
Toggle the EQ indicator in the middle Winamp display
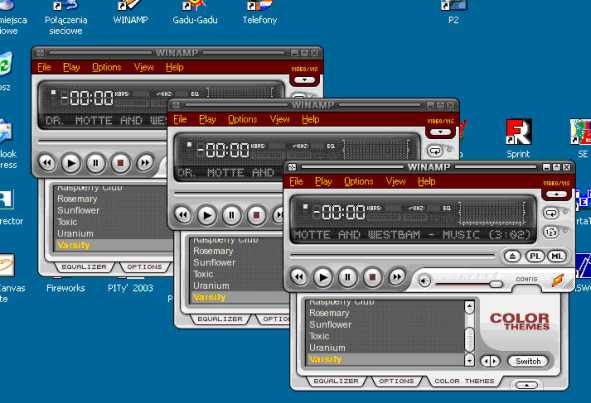331,146
